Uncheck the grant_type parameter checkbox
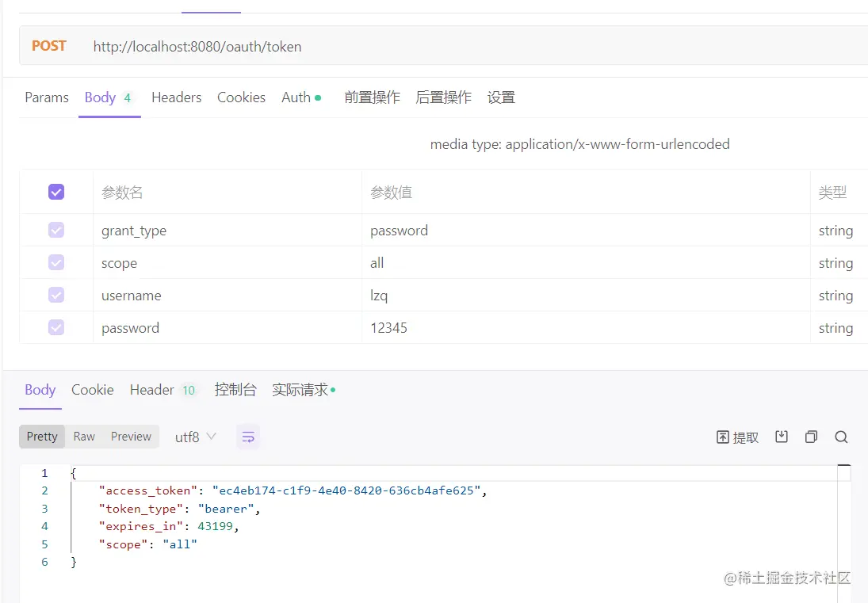Viewport: 868px width, 603px height. coord(56,230)
